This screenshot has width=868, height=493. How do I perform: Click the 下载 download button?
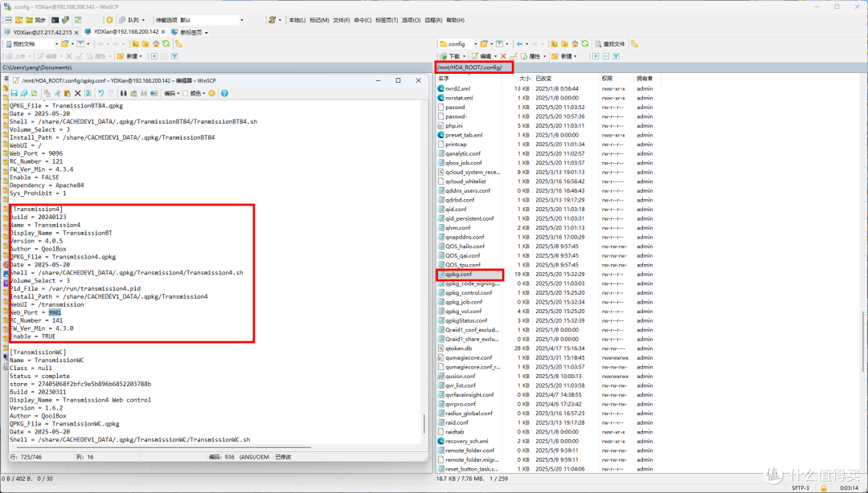[x=453, y=56]
